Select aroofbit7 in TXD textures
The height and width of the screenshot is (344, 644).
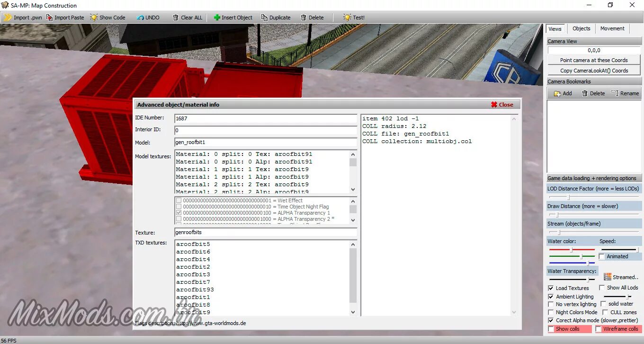click(193, 282)
